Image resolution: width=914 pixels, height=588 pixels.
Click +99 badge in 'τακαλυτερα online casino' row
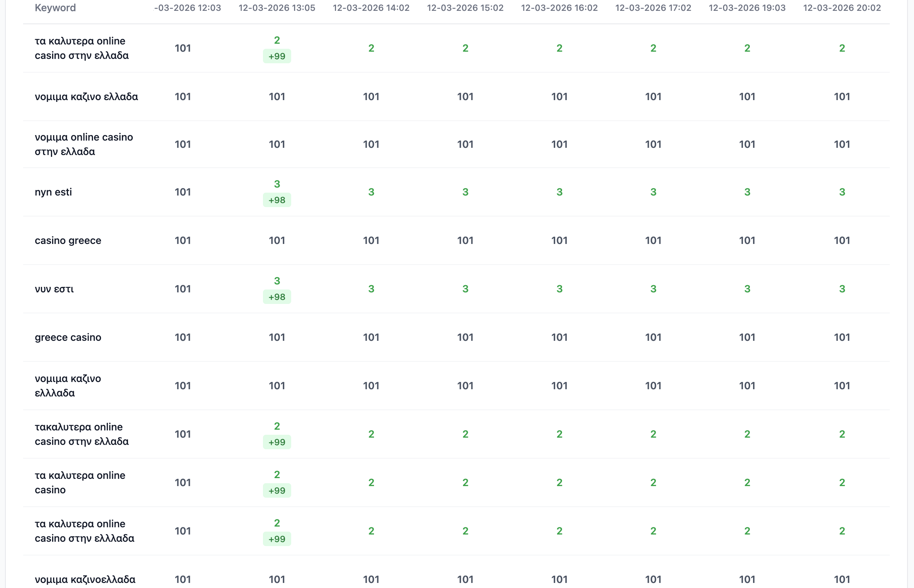pyautogui.click(x=277, y=442)
